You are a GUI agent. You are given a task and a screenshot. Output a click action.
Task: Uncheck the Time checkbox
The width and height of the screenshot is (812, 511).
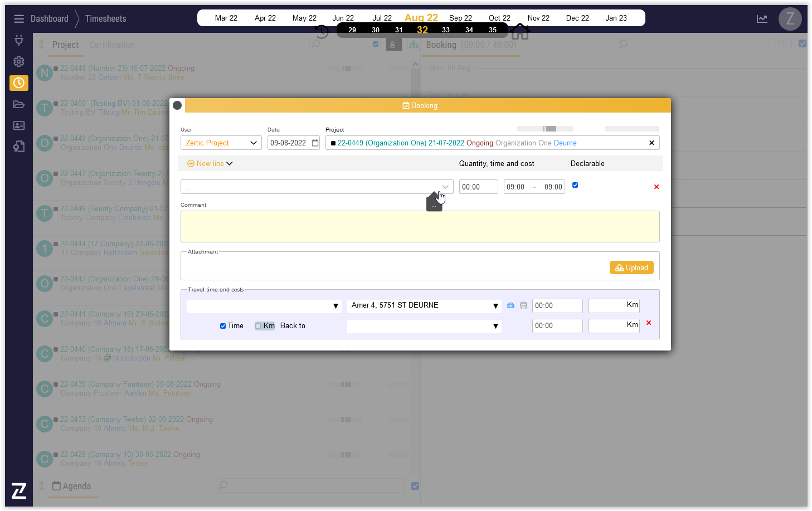[223, 326]
